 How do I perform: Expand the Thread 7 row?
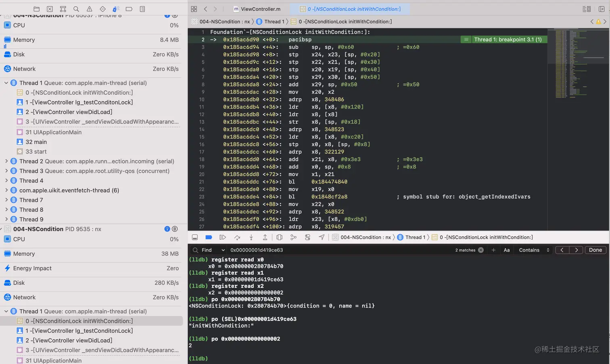[x=6, y=200]
